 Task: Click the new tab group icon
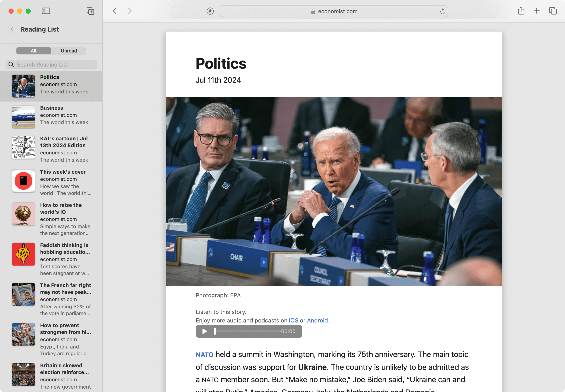[90, 11]
